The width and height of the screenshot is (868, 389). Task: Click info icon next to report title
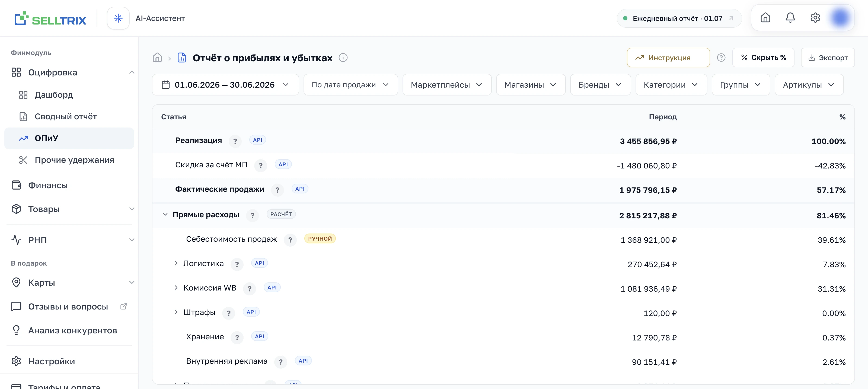coord(343,58)
